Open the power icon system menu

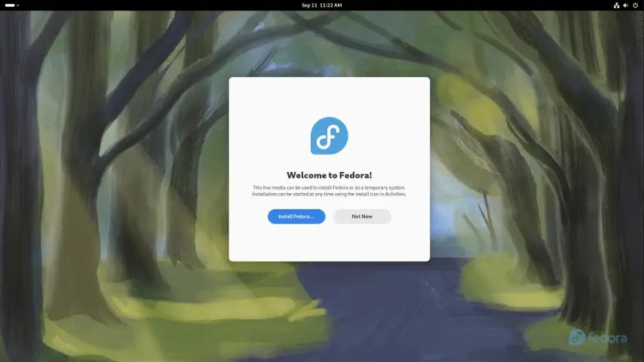[x=636, y=5]
